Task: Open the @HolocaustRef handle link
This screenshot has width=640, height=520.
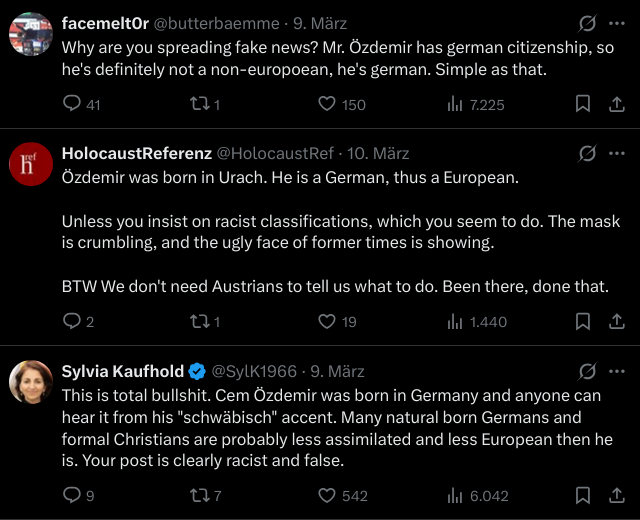Action: (x=275, y=154)
